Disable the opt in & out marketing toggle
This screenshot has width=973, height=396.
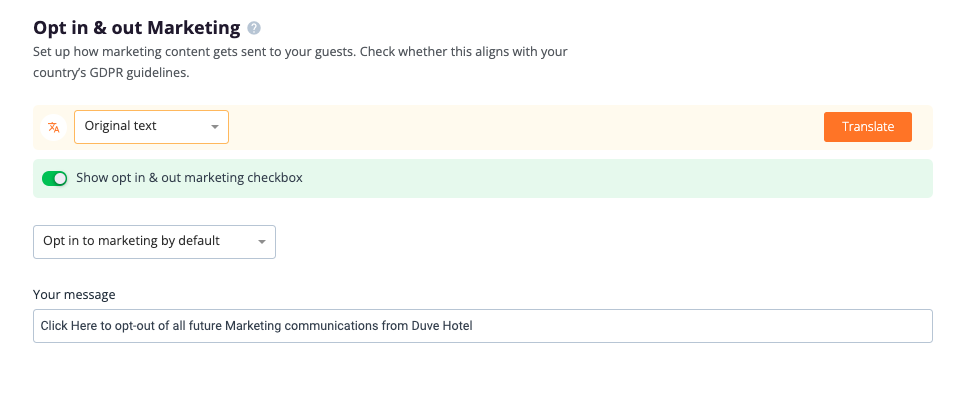(55, 179)
